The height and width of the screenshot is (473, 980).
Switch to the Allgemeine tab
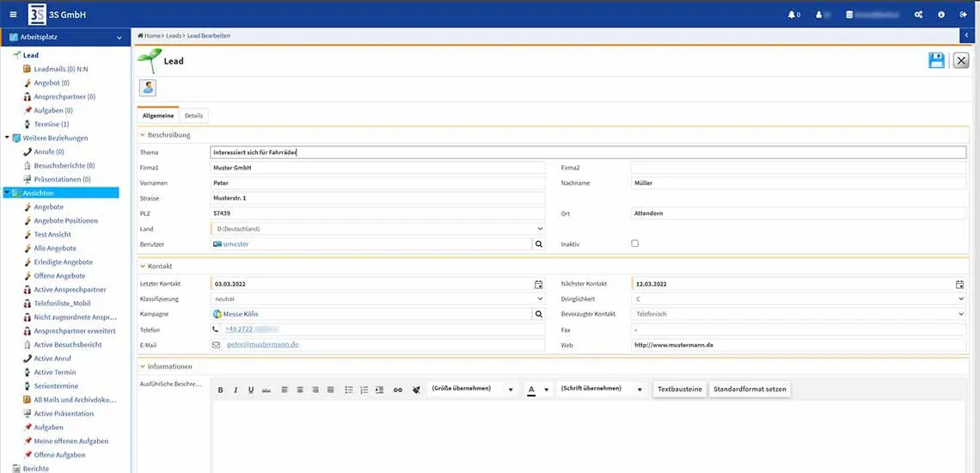click(158, 115)
